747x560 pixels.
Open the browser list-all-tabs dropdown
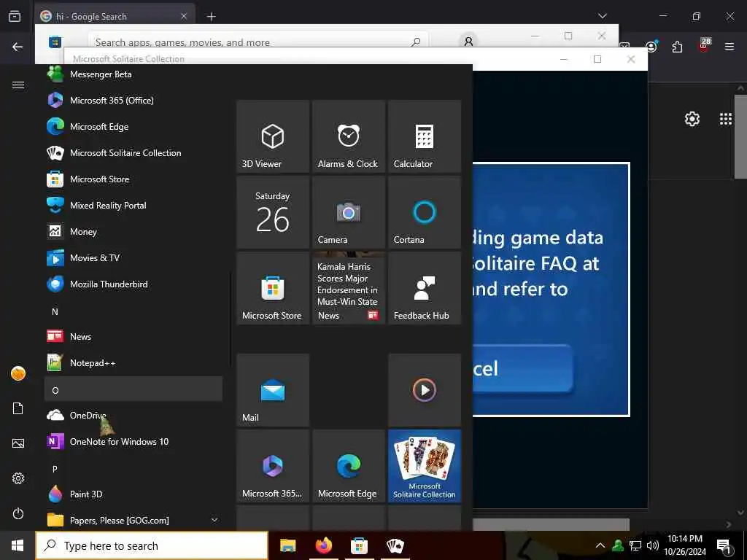click(603, 16)
